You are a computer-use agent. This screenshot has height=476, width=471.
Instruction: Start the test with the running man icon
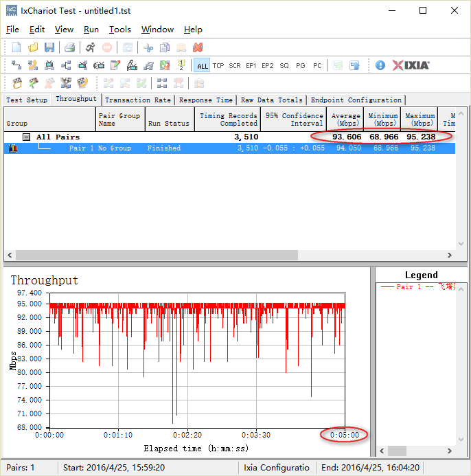point(90,47)
